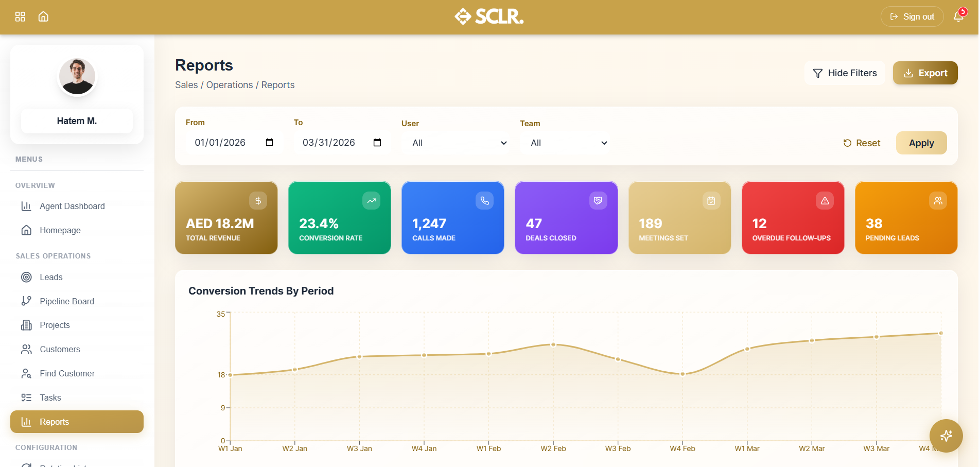This screenshot has width=980, height=467.
Task: Open Leads in sidebar
Action: (x=77, y=277)
